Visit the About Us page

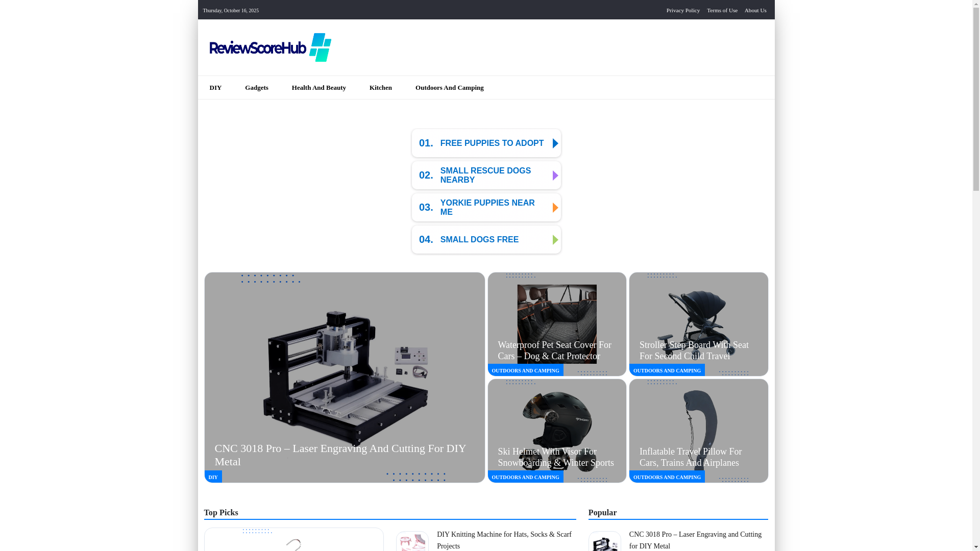pos(755,10)
